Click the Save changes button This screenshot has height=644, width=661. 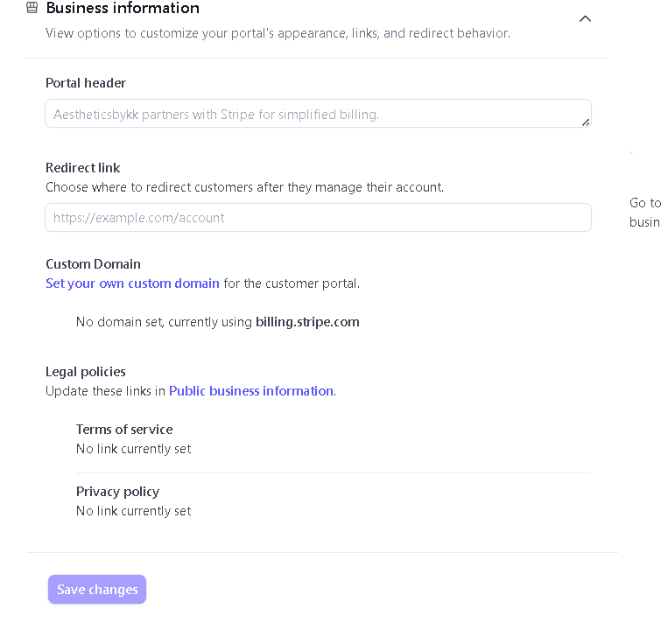97,589
